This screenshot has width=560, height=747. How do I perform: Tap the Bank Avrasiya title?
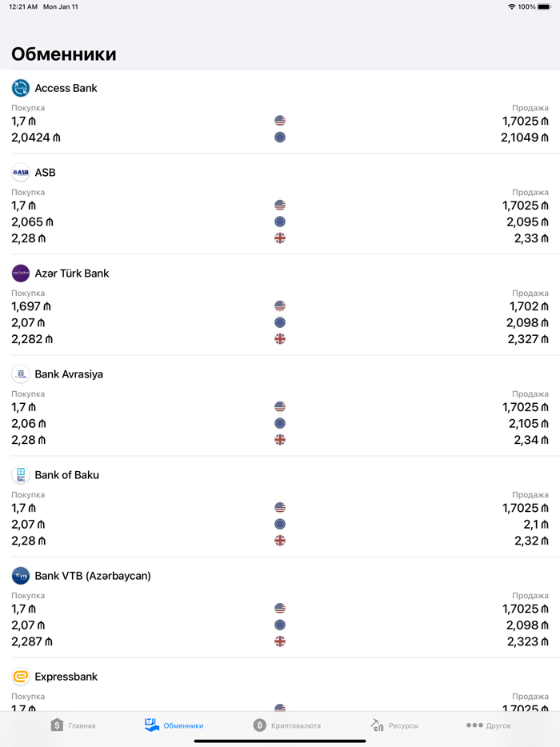coord(69,374)
